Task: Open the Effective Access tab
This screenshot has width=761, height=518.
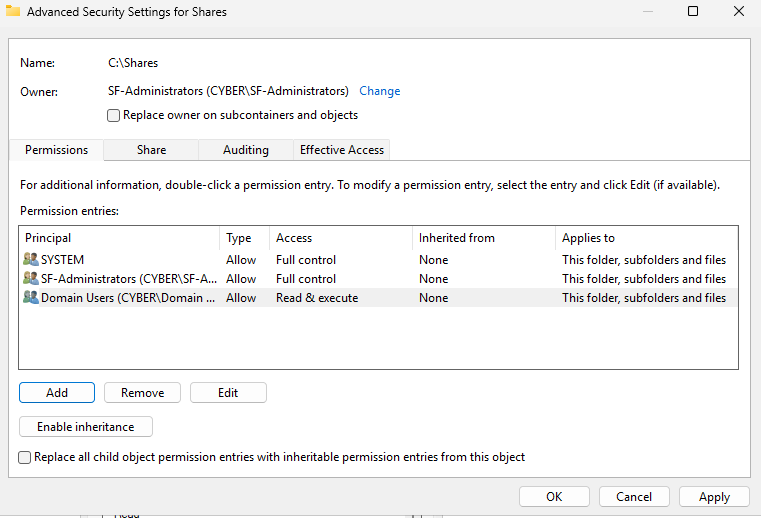Action: tap(342, 150)
